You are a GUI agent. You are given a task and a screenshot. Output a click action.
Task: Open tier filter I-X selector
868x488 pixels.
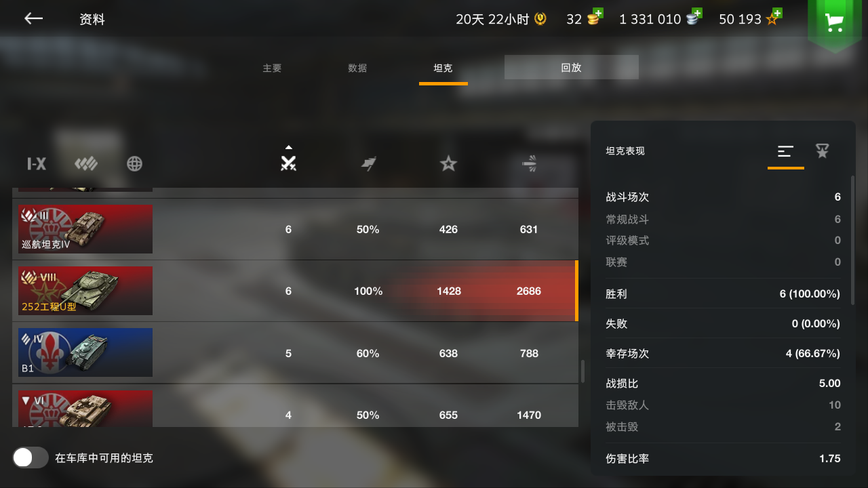(x=37, y=163)
